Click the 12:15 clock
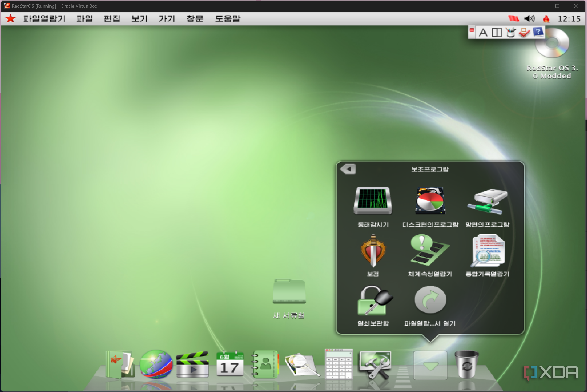 pyautogui.click(x=569, y=19)
